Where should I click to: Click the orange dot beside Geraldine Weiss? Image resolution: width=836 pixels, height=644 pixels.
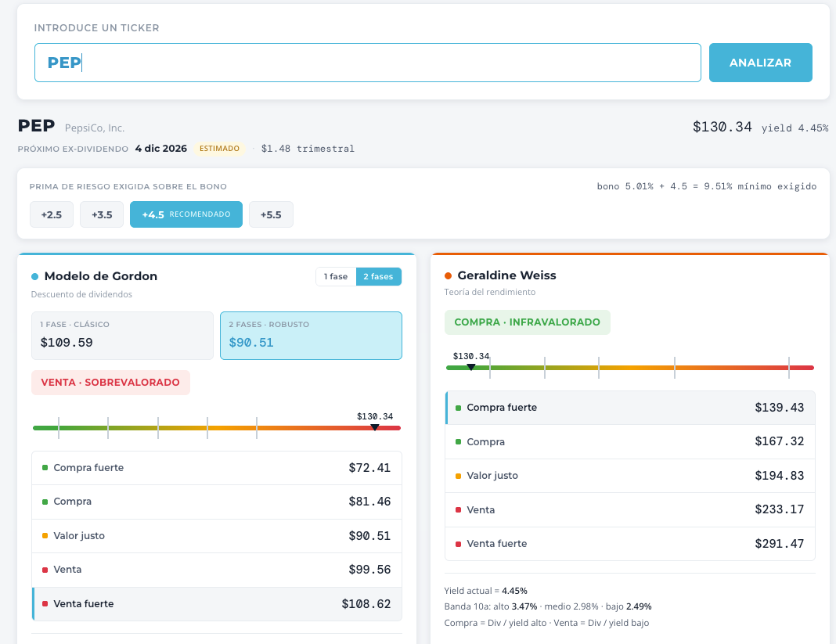click(448, 275)
